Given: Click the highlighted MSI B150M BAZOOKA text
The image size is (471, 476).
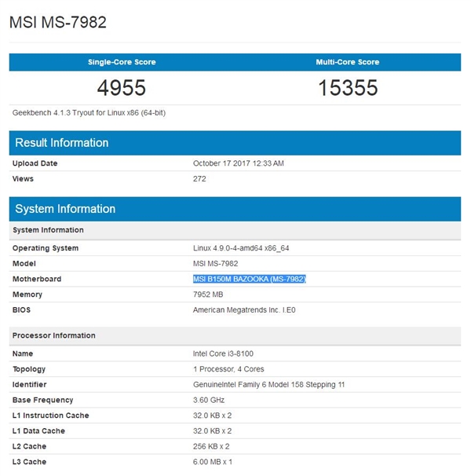Looking at the screenshot, I should pyautogui.click(x=250, y=279).
